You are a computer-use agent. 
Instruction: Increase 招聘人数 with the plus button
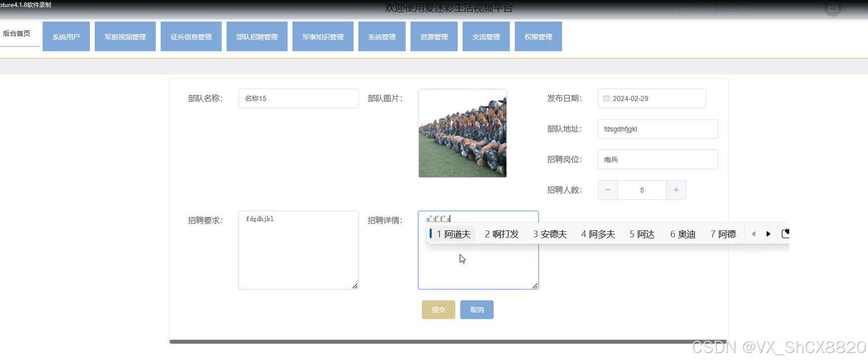(676, 190)
